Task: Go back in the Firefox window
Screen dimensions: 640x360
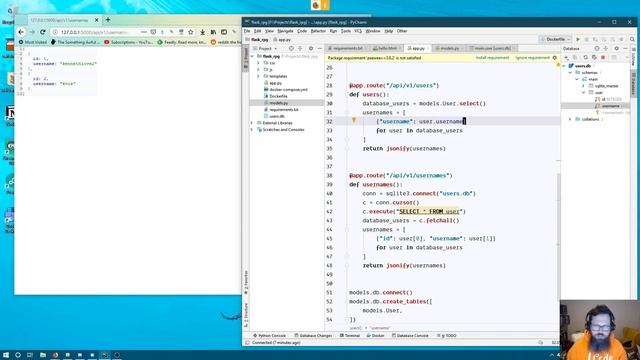Action: (21, 32)
